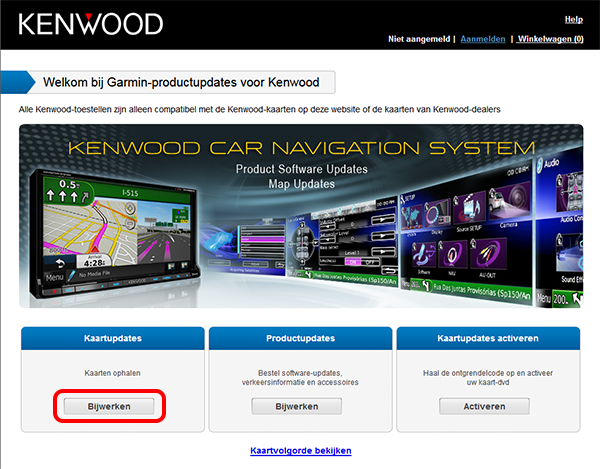Click Kaartupdates activeren panel header
This screenshot has height=469, width=600.
(488, 338)
